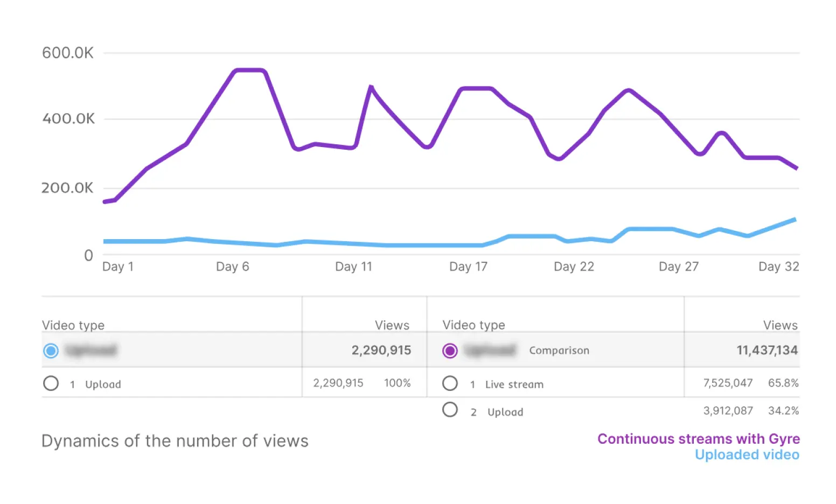Viewport: 836px width, 504px height.
Task: Click the left table's Video type header
Action: tap(73, 325)
